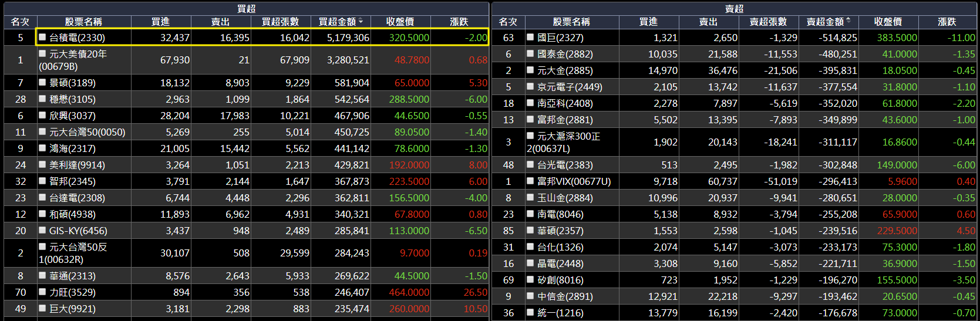The height and width of the screenshot is (321, 980).
Task: Tick the checkbox for 鴻海(2317)
Action: click(42, 148)
